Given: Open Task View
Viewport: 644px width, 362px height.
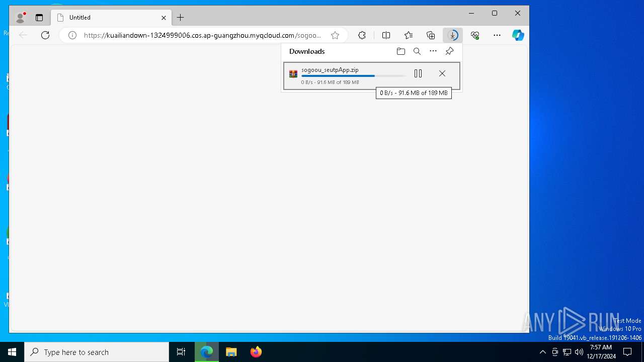Looking at the screenshot, I should 181,352.
